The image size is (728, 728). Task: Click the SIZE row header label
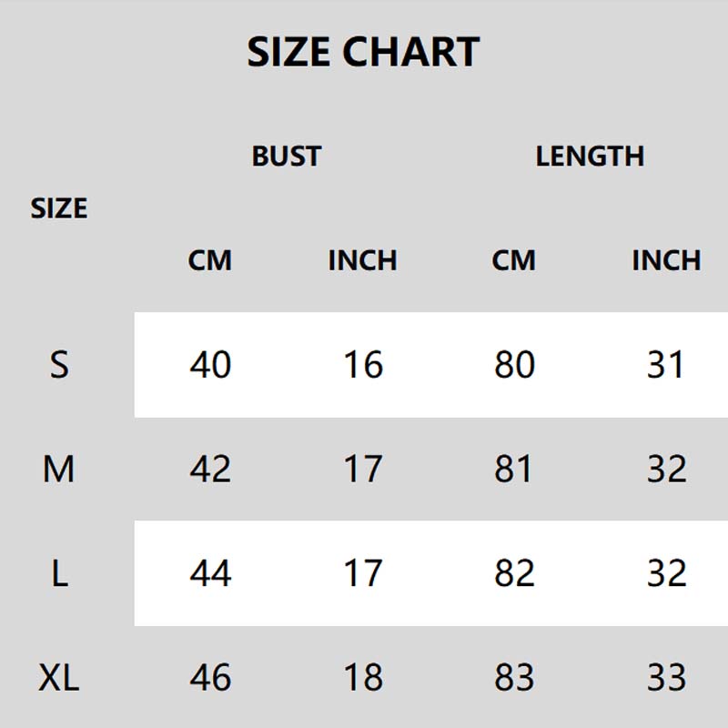59,208
